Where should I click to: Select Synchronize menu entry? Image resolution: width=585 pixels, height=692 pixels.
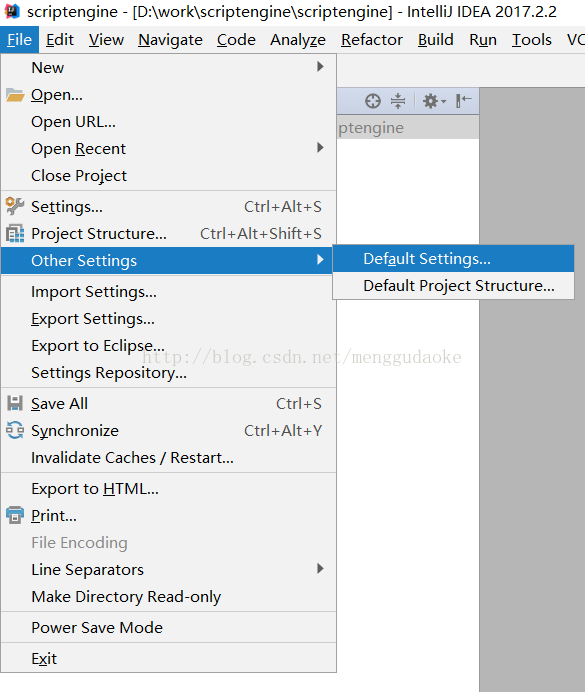(169, 430)
